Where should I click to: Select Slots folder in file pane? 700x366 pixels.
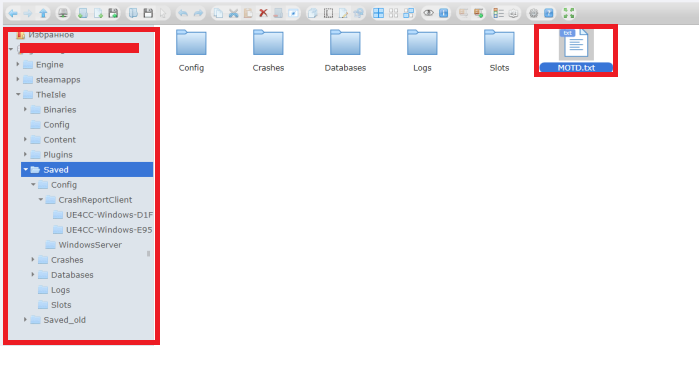coord(499,50)
